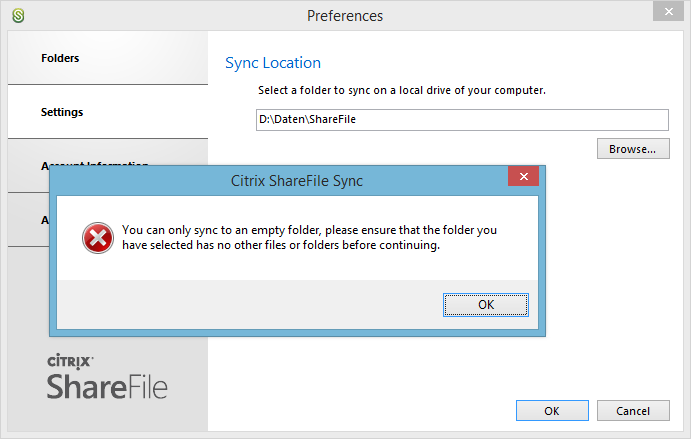Select the Settings tab in Preferences

click(108, 112)
